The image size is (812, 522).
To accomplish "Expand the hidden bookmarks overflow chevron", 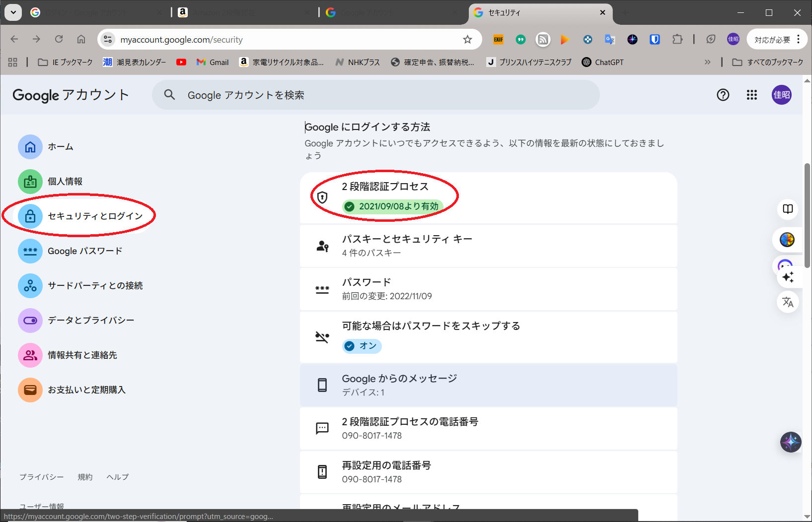I will coord(707,62).
